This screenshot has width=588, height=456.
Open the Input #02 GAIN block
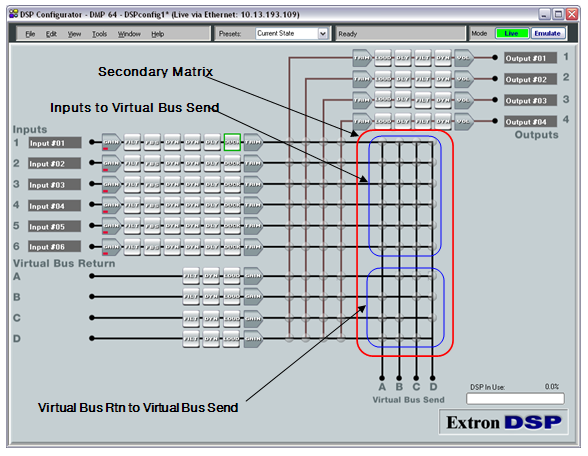[111, 163]
